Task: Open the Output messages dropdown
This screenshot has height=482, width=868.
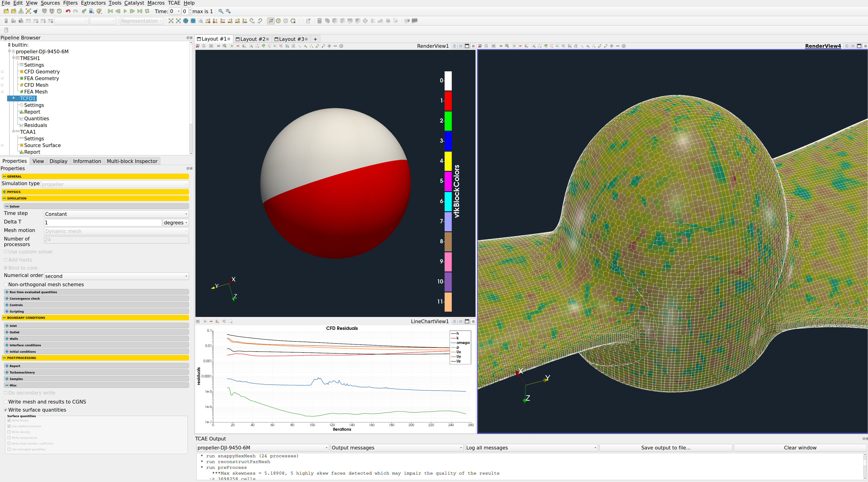Action: (397, 448)
